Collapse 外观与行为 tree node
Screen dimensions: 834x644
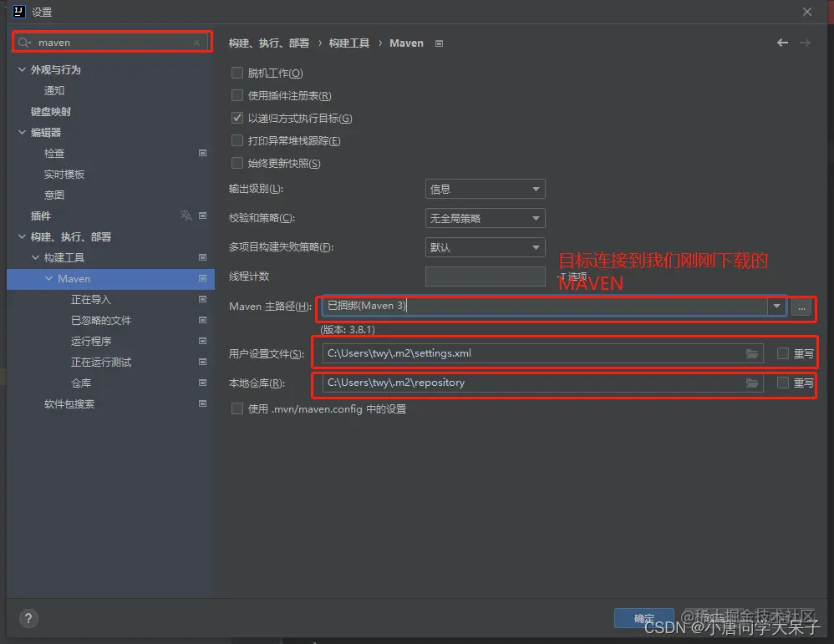click(x=22, y=69)
